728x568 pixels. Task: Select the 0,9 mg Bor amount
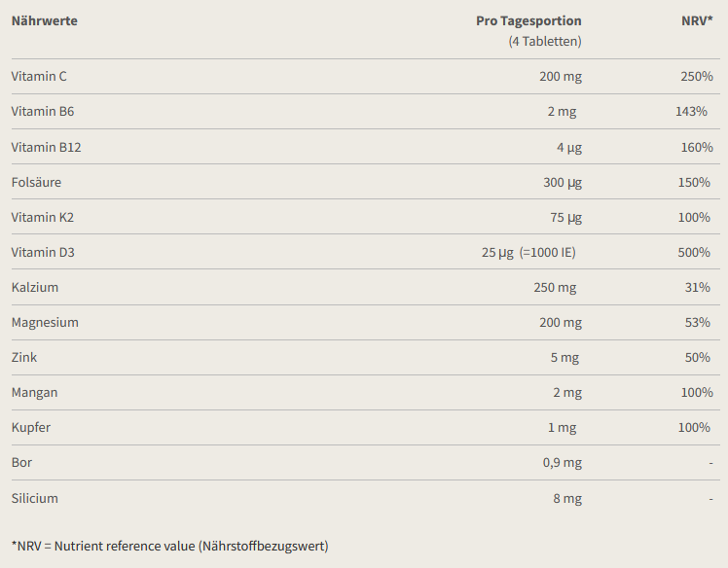pos(563,463)
